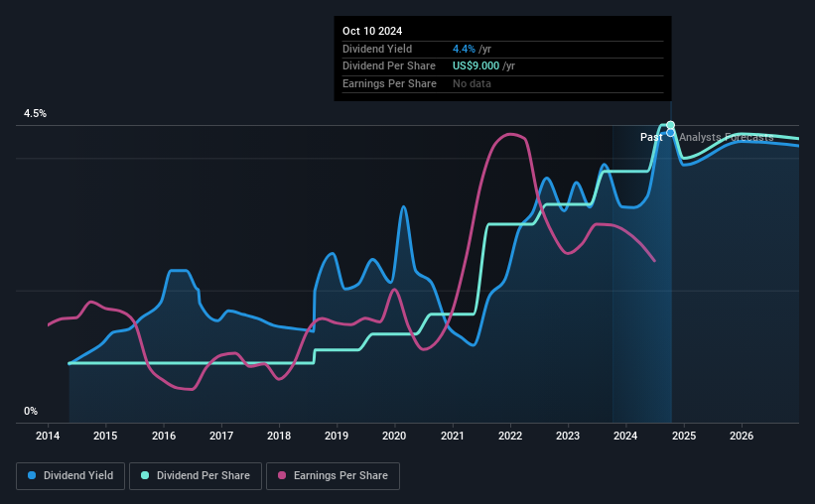Click the 2026 x-axis label
The image size is (815, 504).
click(x=742, y=436)
